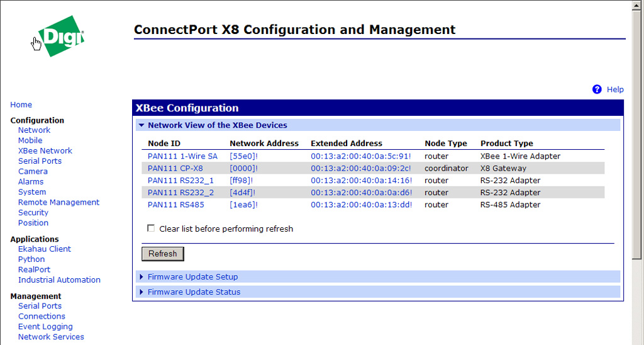644x345 pixels.
Task: Click the blue Help question mark icon
Action: [x=597, y=89]
